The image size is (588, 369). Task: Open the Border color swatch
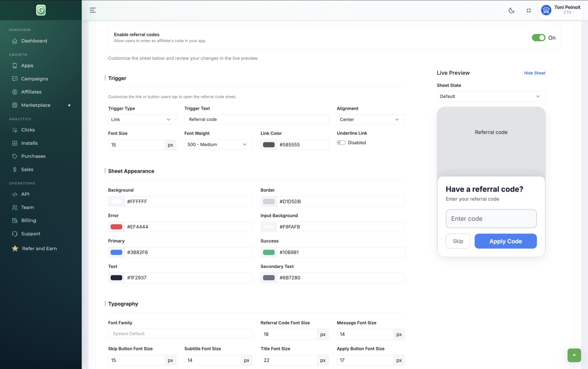[269, 202]
